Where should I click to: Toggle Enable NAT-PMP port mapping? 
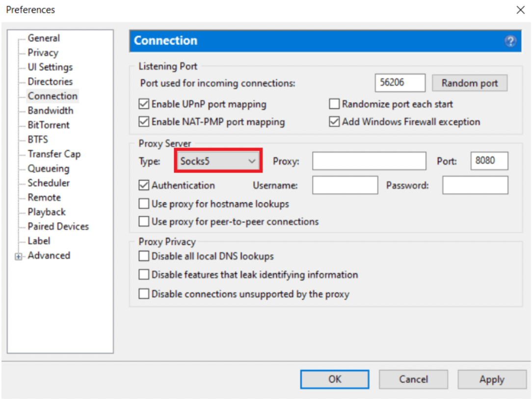pyautogui.click(x=144, y=121)
